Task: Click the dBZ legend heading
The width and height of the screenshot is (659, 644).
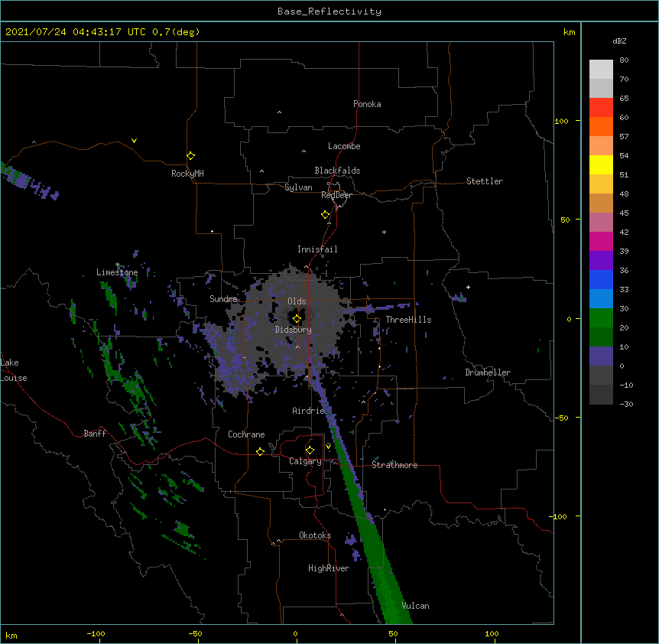Action: tap(619, 41)
